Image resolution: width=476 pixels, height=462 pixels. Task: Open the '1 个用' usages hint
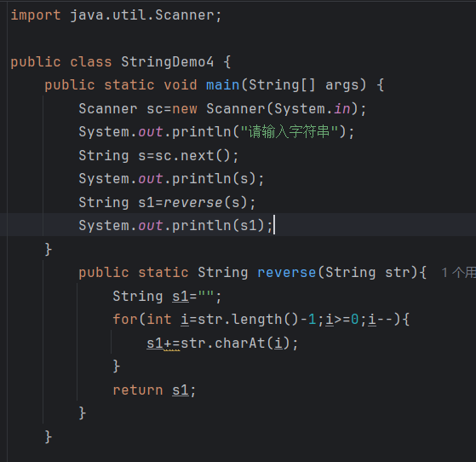point(458,273)
